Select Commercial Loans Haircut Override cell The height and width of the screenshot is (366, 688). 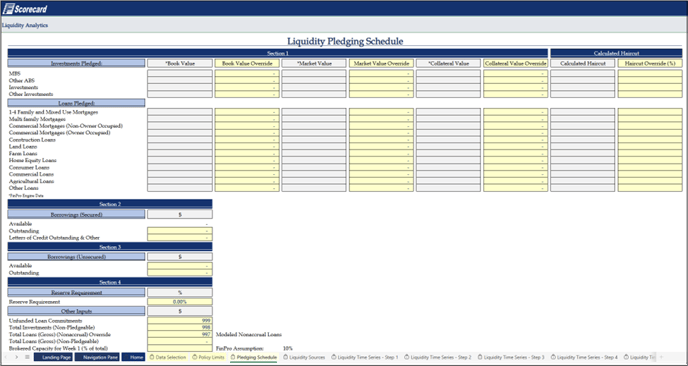[650, 174]
